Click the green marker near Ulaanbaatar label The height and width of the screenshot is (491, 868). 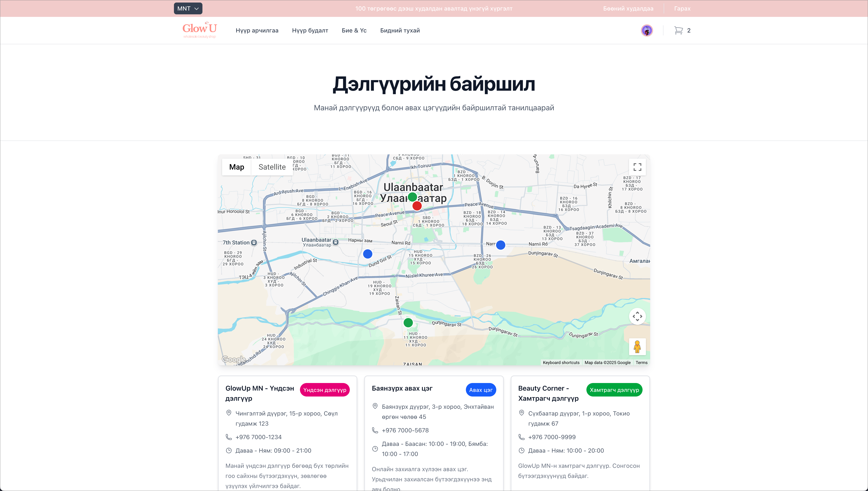pyautogui.click(x=412, y=197)
